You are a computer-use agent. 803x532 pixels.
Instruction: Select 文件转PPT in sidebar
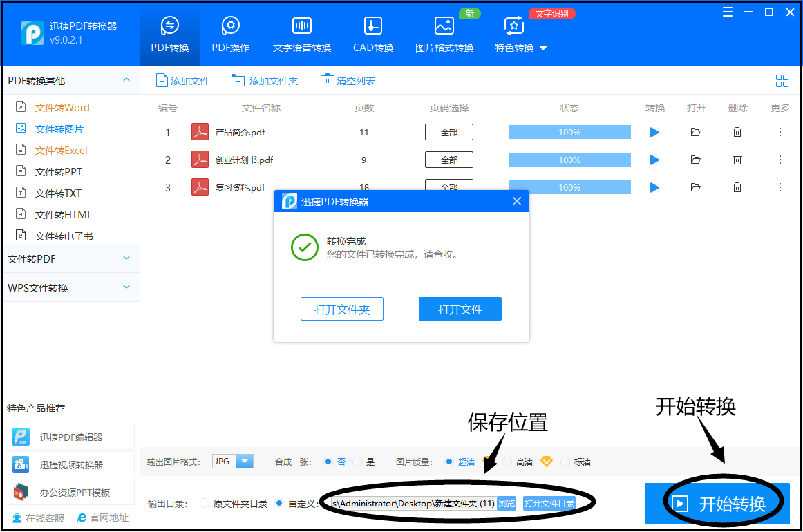tap(58, 172)
